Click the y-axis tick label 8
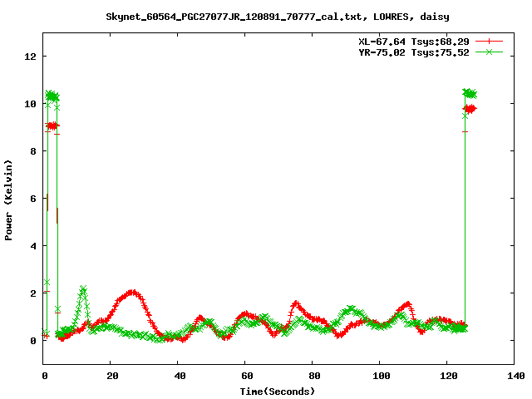 (x=33, y=151)
